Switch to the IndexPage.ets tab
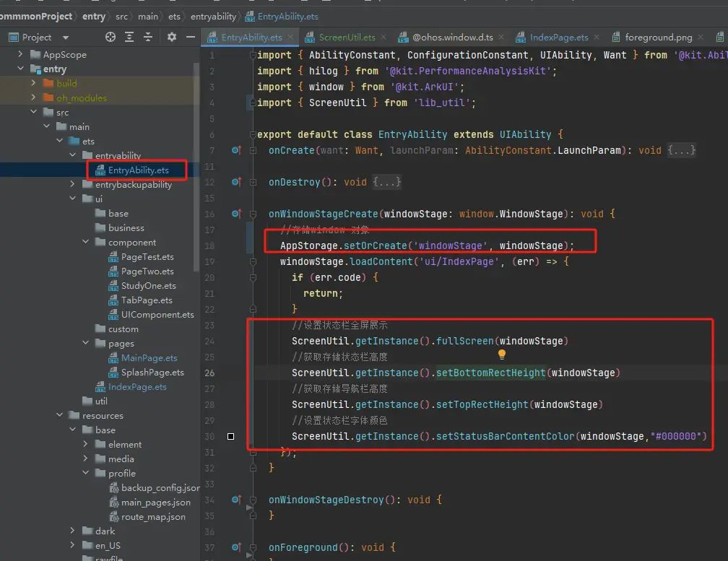This screenshot has height=561, width=728. (558, 38)
